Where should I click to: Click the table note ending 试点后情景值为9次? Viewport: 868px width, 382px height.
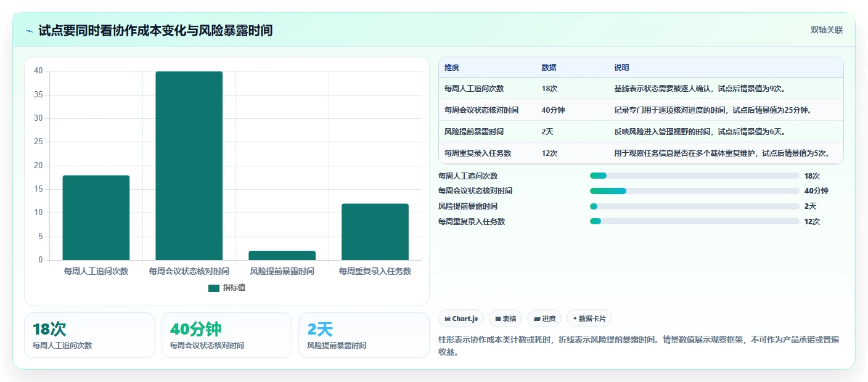(700, 89)
